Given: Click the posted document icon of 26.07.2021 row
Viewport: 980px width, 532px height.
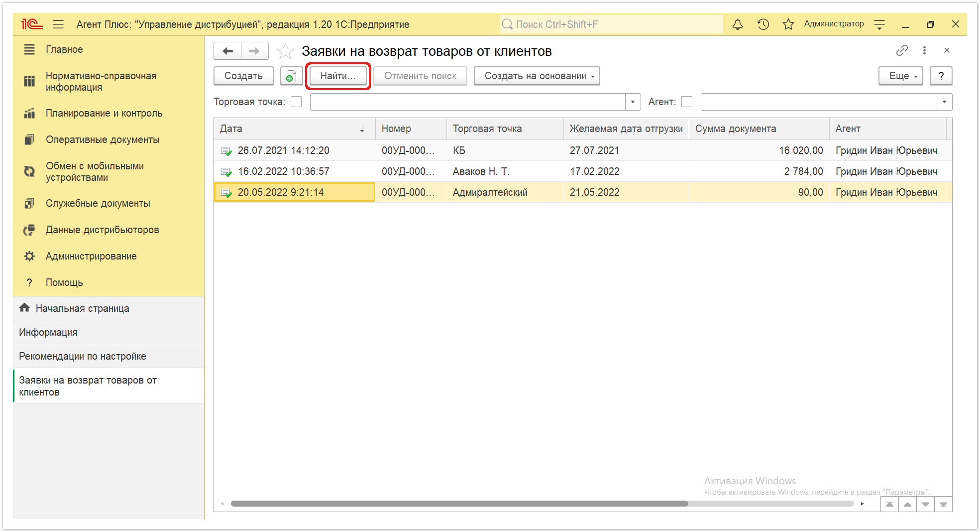Looking at the screenshot, I should tap(226, 151).
